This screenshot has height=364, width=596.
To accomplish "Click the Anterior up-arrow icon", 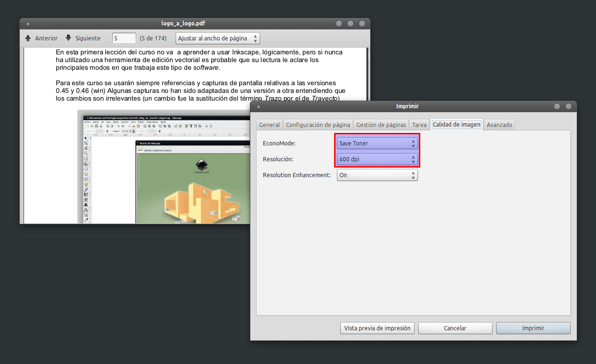I will pyautogui.click(x=27, y=38).
